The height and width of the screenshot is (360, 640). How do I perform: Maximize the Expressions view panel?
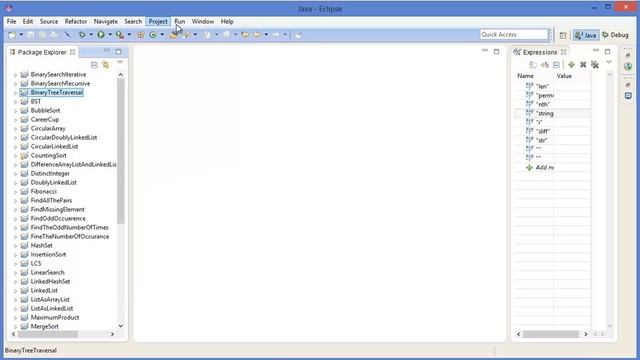(x=607, y=52)
